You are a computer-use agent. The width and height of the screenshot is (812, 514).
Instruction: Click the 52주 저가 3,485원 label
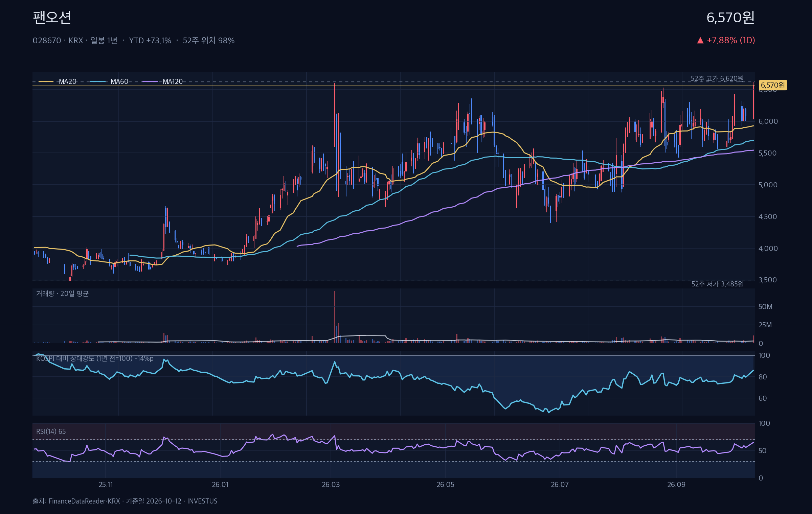point(718,284)
